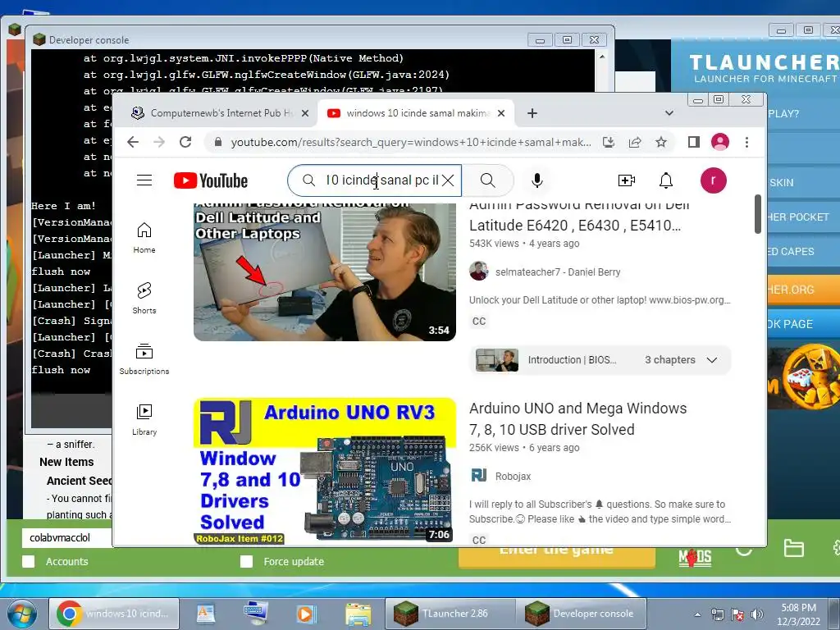Viewport: 840px width, 630px height.
Task: Open Developer console from the taskbar
Action: pyautogui.click(x=582, y=614)
